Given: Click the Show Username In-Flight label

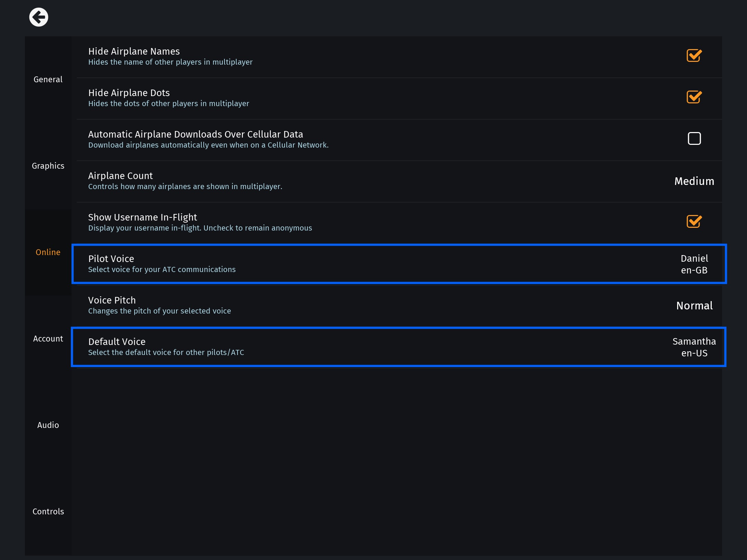Looking at the screenshot, I should pos(142,217).
